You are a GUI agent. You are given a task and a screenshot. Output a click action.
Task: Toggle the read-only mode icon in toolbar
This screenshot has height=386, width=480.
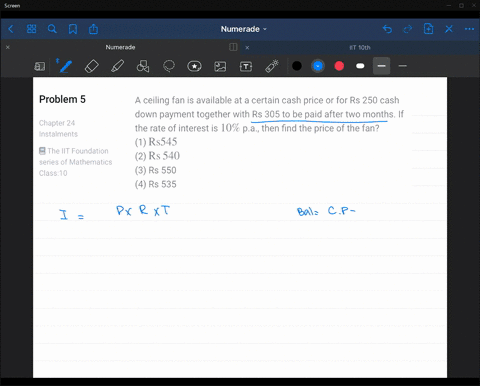click(39, 66)
